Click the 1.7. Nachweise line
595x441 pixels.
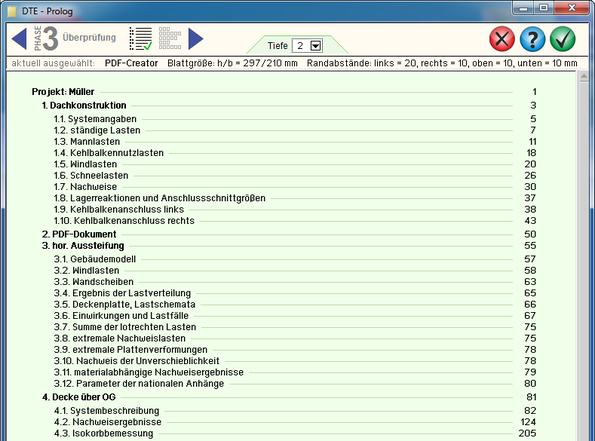(85, 187)
